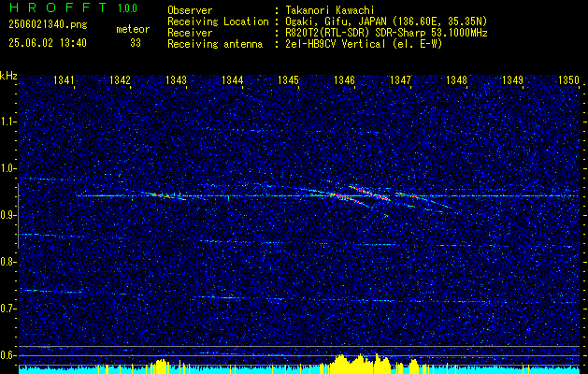Screen dimensions: 588x374
Task: Click the Receiving Location label
Action: point(218,22)
